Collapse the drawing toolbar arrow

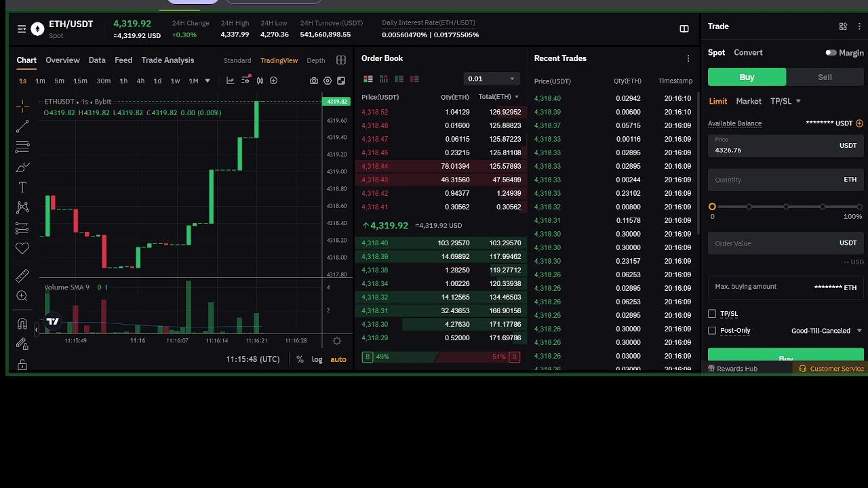[x=37, y=329]
